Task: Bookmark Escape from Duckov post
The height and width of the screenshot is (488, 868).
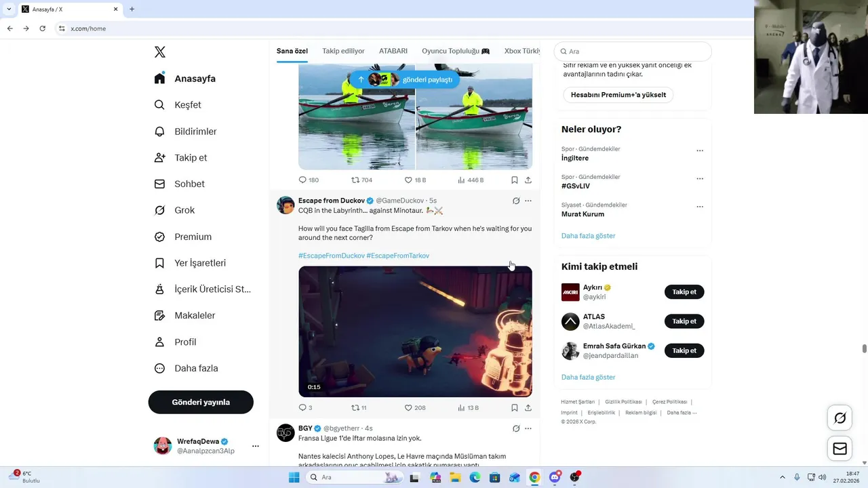Action: coord(515,408)
